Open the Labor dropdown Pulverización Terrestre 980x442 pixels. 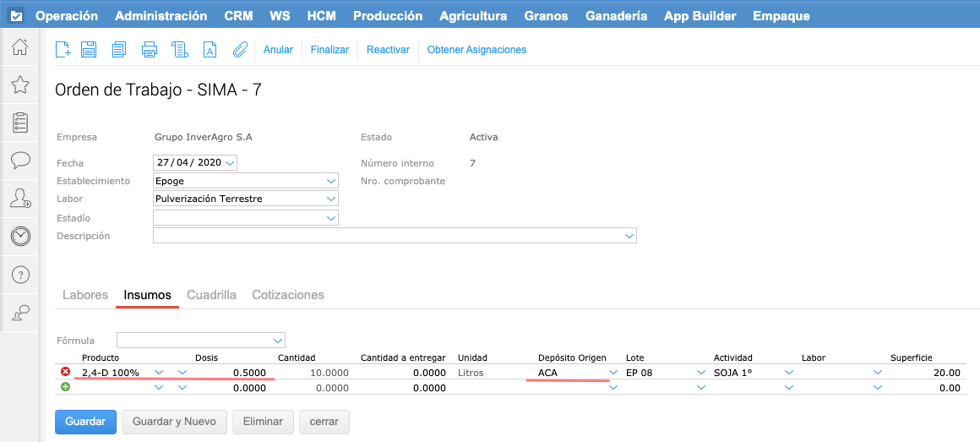coord(330,199)
